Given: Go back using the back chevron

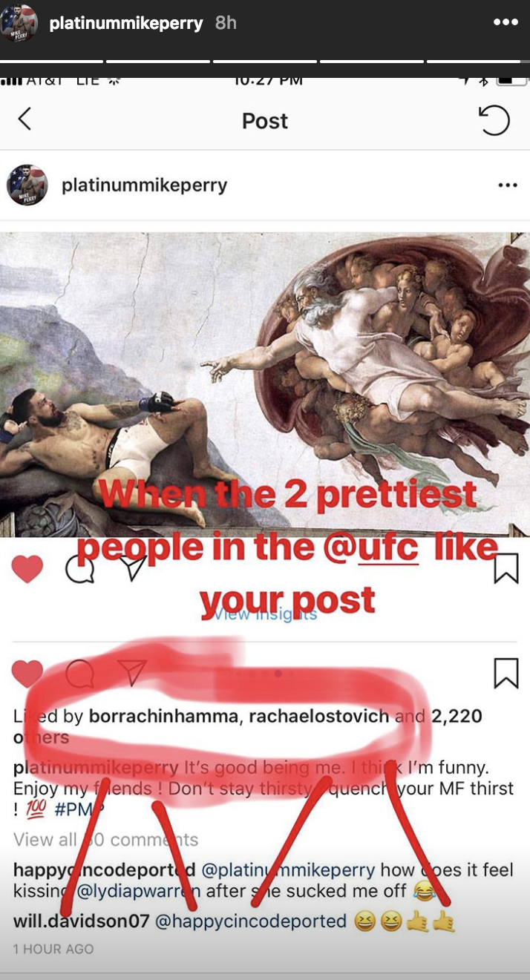Looking at the screenshot, I should point(24,119).
